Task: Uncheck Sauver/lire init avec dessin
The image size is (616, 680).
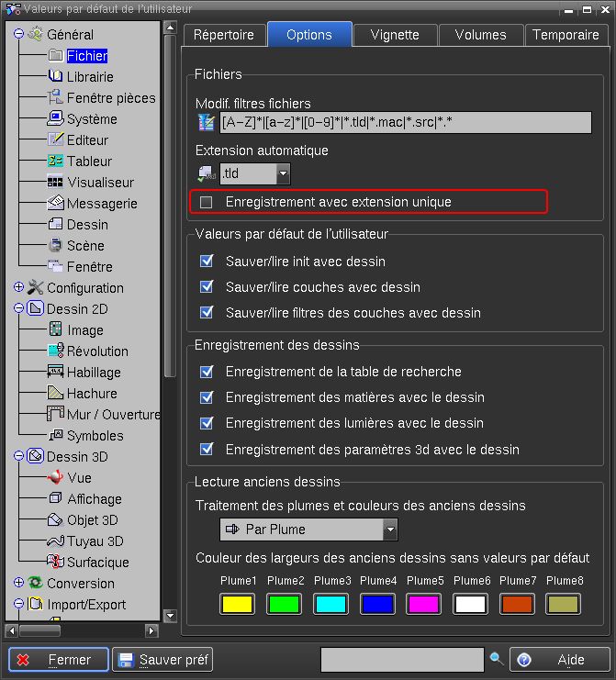Action: click(x=207, y=262)
